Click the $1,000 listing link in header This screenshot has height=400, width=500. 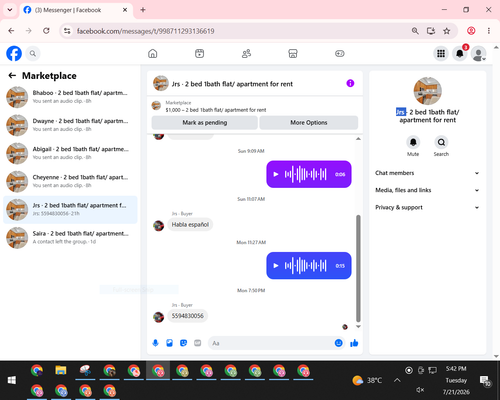(216, 110)
